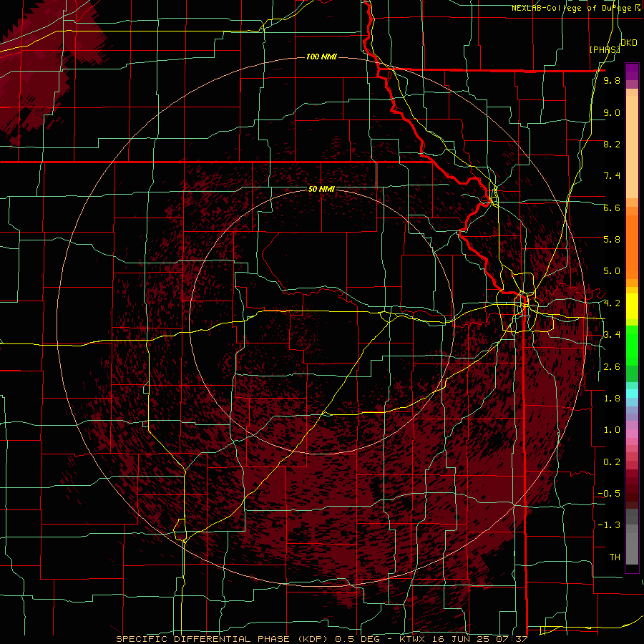
Task: Click the 2.6 value on the color scale
Action: coord(612,367)
